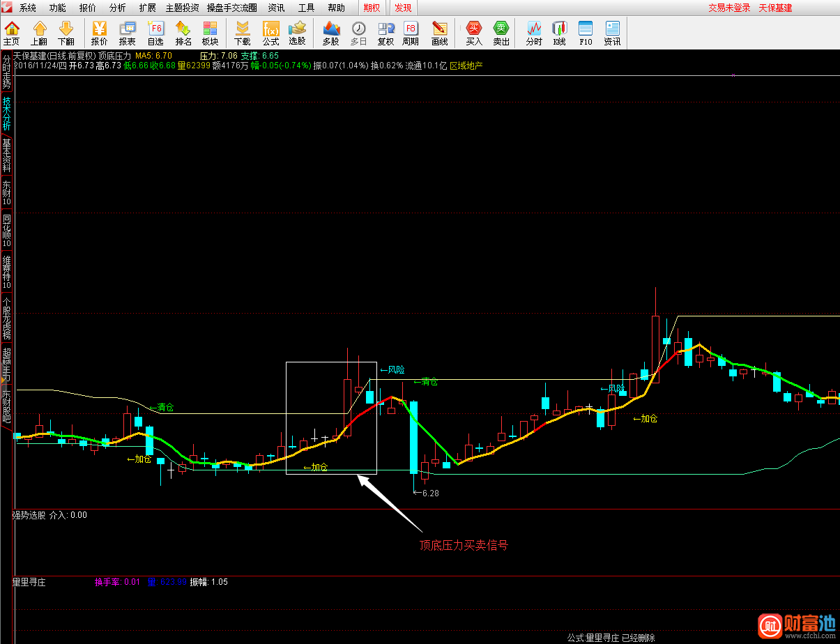Switch to the 期权 options tab
Viewport: 840px width, 644px height.
[372, 8]
